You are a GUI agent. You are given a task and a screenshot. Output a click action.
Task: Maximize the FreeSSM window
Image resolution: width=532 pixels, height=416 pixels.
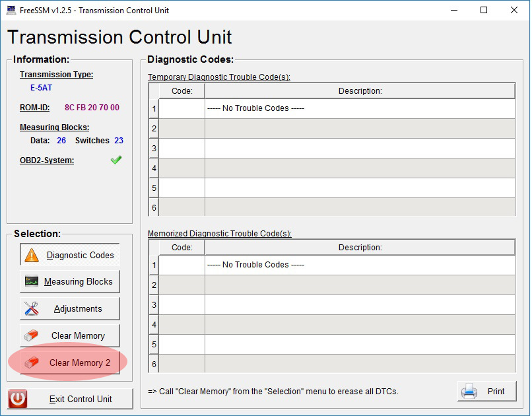484,10
